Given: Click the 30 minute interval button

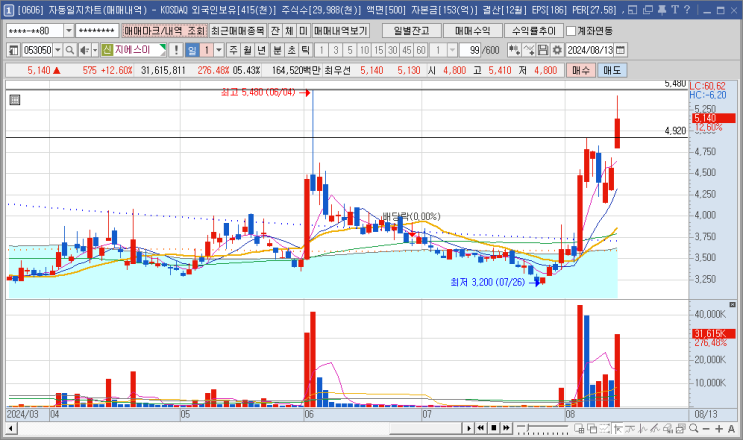Looking at the screenshot, I should [x=392, y=50].
